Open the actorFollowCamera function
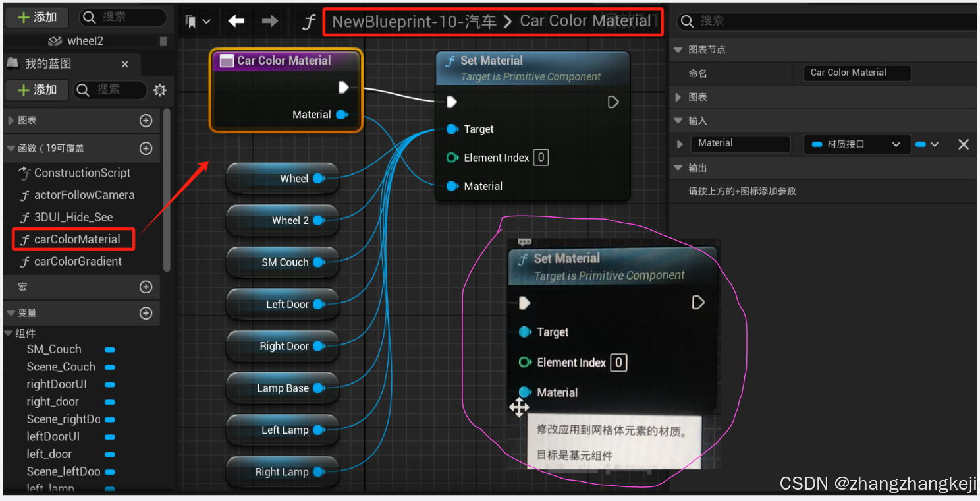Viewport: 980px width, 501px height. tap(84, 195)
